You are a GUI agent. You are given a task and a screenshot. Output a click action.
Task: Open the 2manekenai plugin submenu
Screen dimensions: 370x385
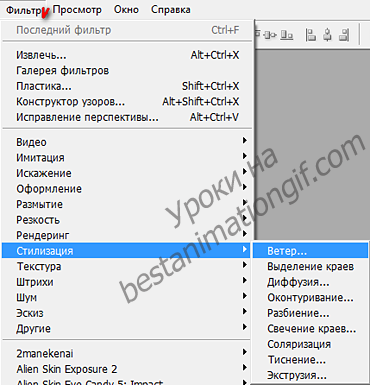click(127, 353)
